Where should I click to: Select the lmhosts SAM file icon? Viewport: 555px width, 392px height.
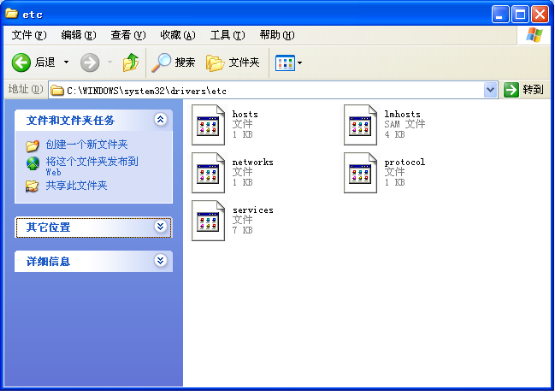(360, 125)
